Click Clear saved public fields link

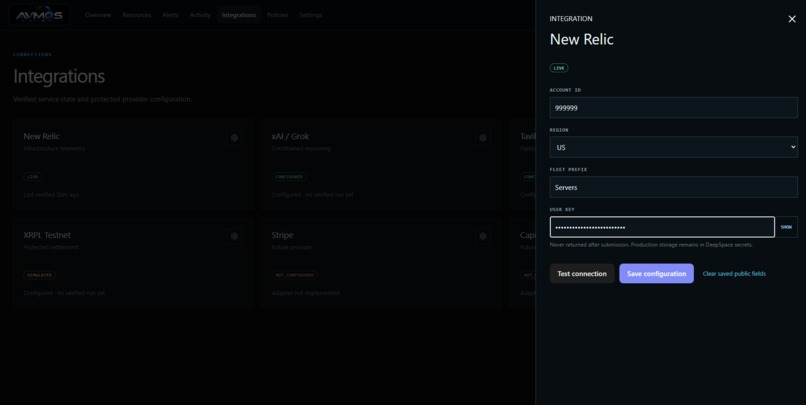[734, 273]
